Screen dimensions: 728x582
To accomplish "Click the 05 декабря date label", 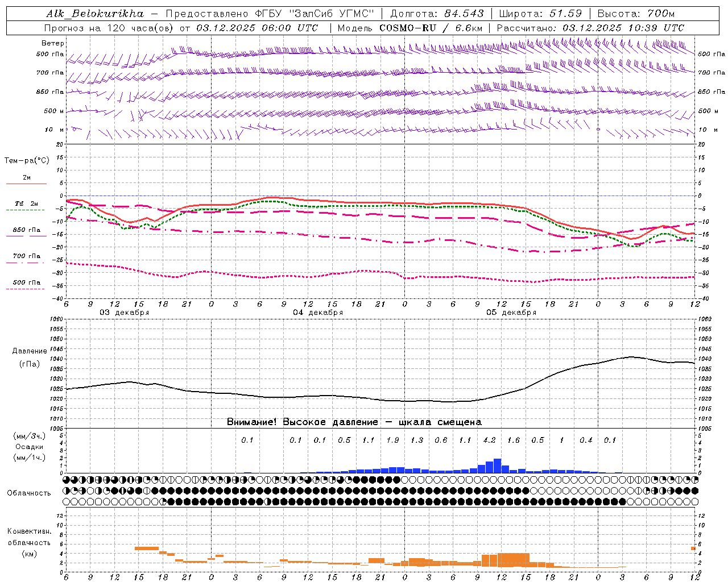I will (x=511, y=313).
